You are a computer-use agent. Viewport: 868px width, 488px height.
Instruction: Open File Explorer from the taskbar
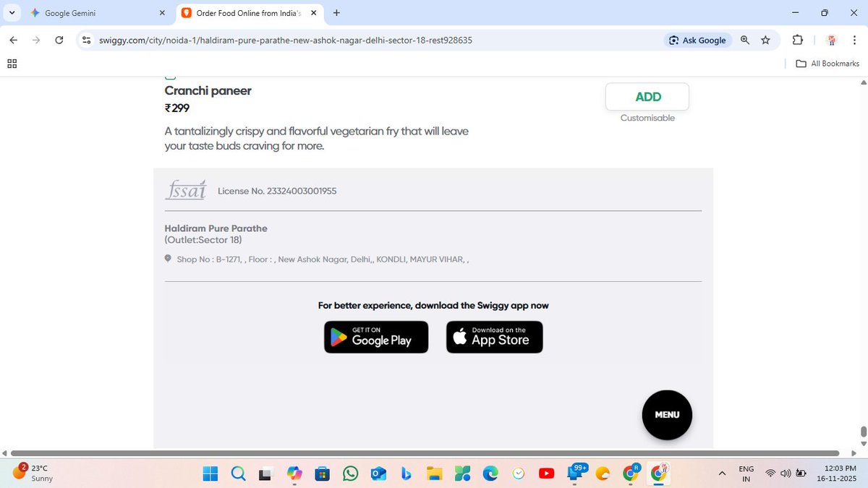434,474
